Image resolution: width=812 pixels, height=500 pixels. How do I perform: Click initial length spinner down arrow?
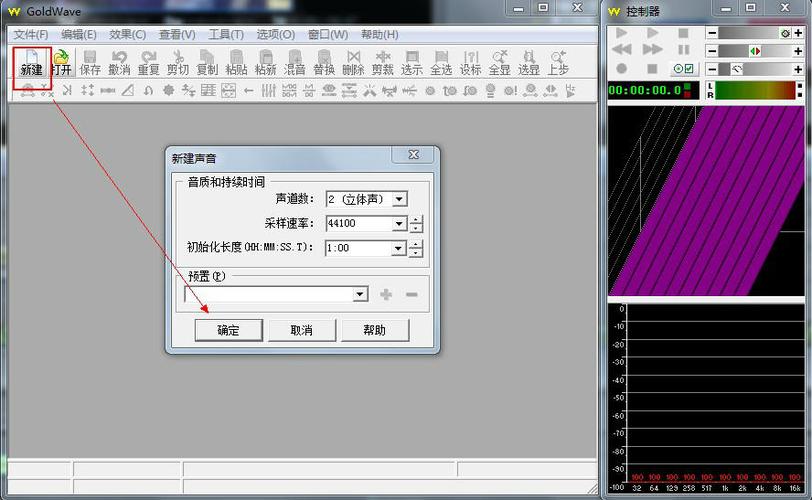[x=416, y=252]
